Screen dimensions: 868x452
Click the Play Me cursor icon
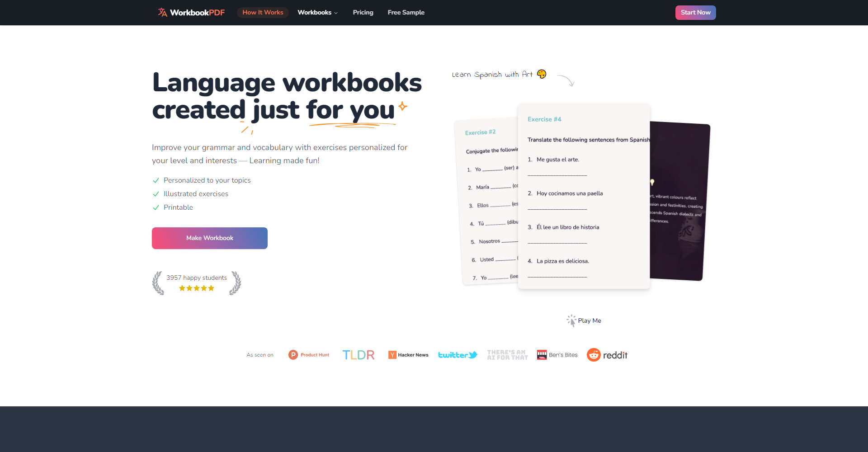[x=571, y=320]
